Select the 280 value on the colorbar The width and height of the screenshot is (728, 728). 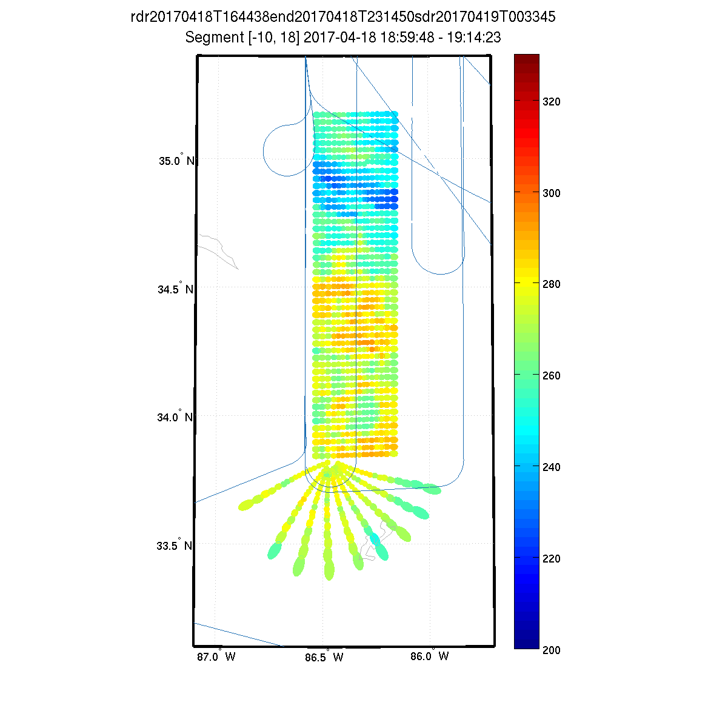[551, 284]
